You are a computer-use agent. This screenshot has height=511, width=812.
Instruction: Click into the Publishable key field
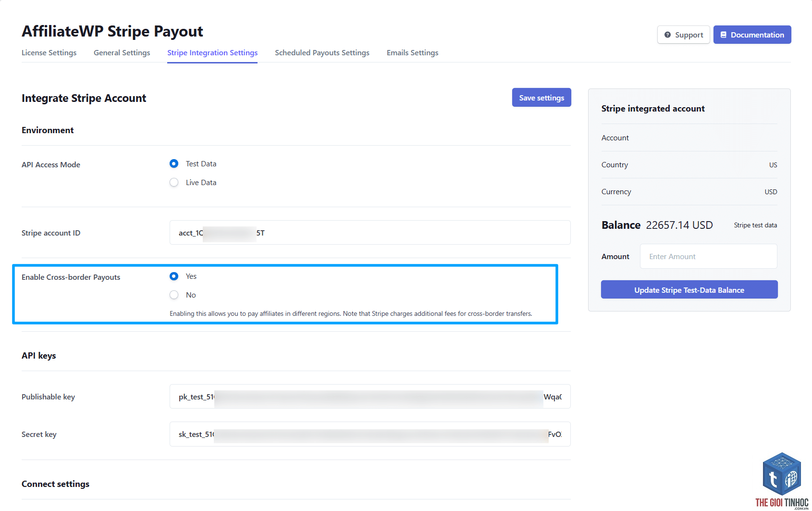(x=370, y=397)
